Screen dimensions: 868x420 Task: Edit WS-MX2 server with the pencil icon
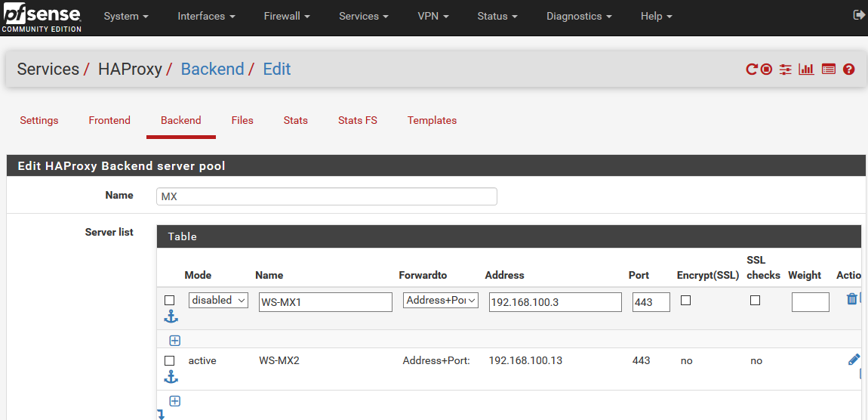click(x=854, y=359)
